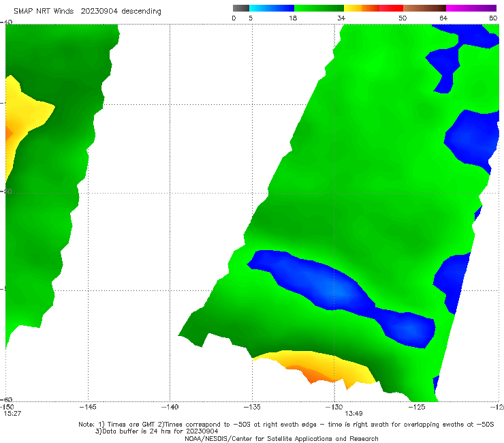Select the cyan-to-blue segment of the color bar
This screenshot has height=443, width=504.
272,8
